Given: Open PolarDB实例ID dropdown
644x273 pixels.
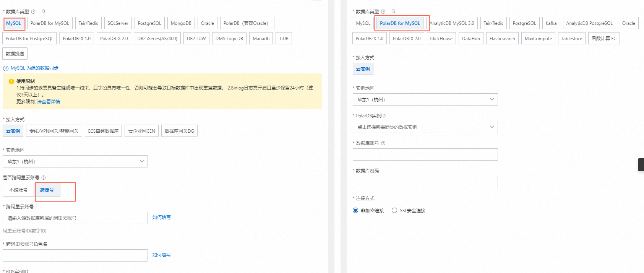Looking at the screenshot, I should tap(425, 127).
